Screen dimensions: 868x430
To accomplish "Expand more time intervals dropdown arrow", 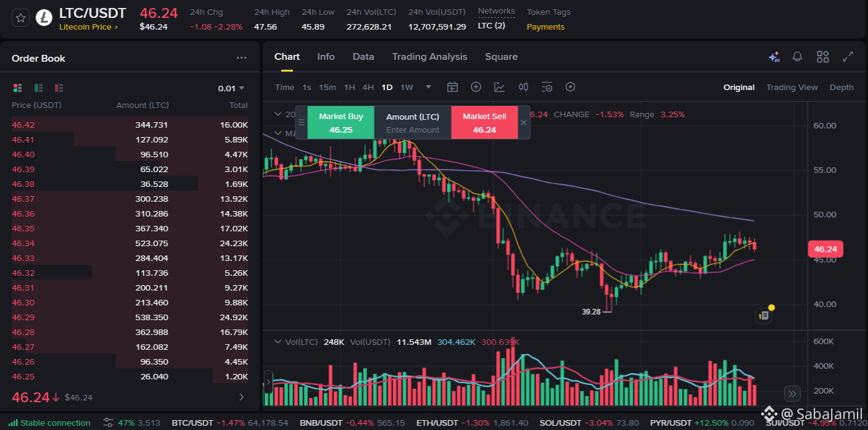I will 428,87.
